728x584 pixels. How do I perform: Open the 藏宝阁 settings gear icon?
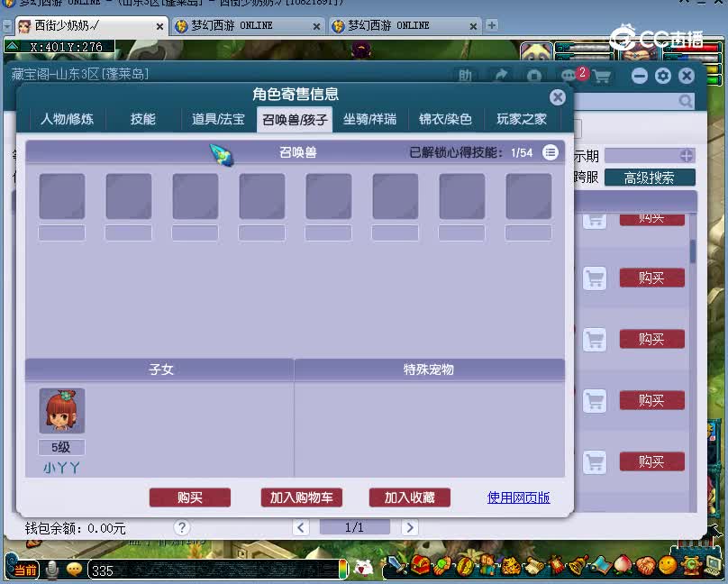click(663, 76)
